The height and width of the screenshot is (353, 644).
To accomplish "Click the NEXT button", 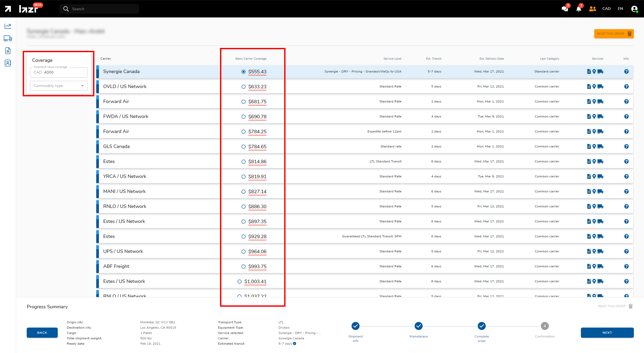I will click(x=607, y=333).
